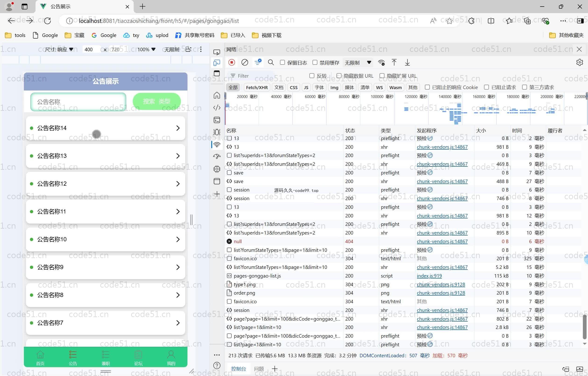Export HAR file with download arrow
Viewport: 588px width, 376px height.
(x=407, y=62)
